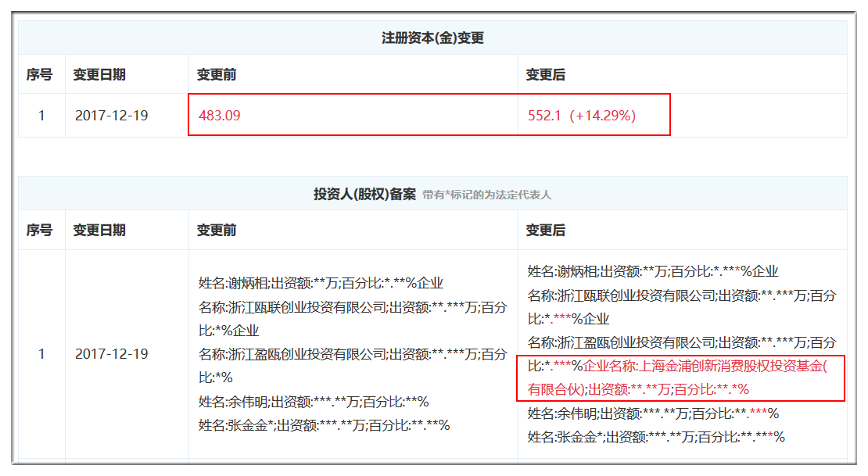This screenshot has width=868, height=476.
Task: Click 名称:浙江盈瓯创业投资有限公司 line in after column
Action: (681, 342)
